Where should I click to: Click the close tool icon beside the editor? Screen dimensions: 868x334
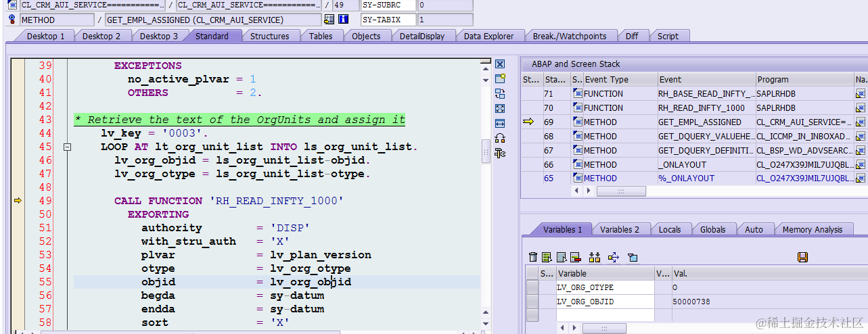pyautogui.click(x=500, y=64)
